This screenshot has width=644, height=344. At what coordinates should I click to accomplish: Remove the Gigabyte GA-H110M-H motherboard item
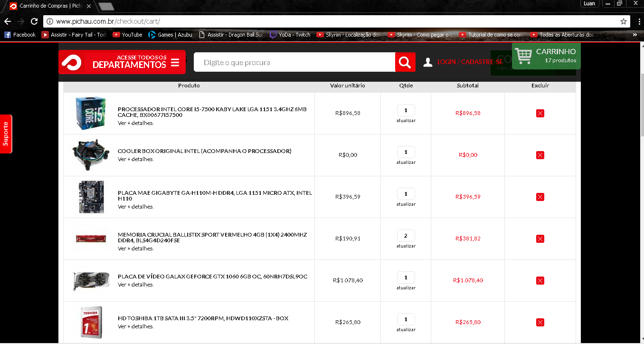click(540, 197)
